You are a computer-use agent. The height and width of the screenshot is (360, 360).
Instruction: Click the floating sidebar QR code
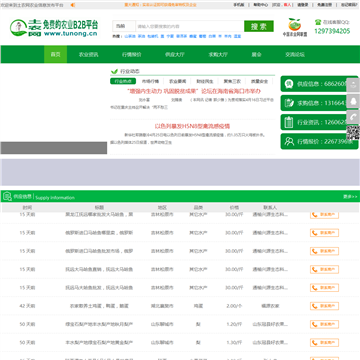pyautogui.click(x=353, y=133)
